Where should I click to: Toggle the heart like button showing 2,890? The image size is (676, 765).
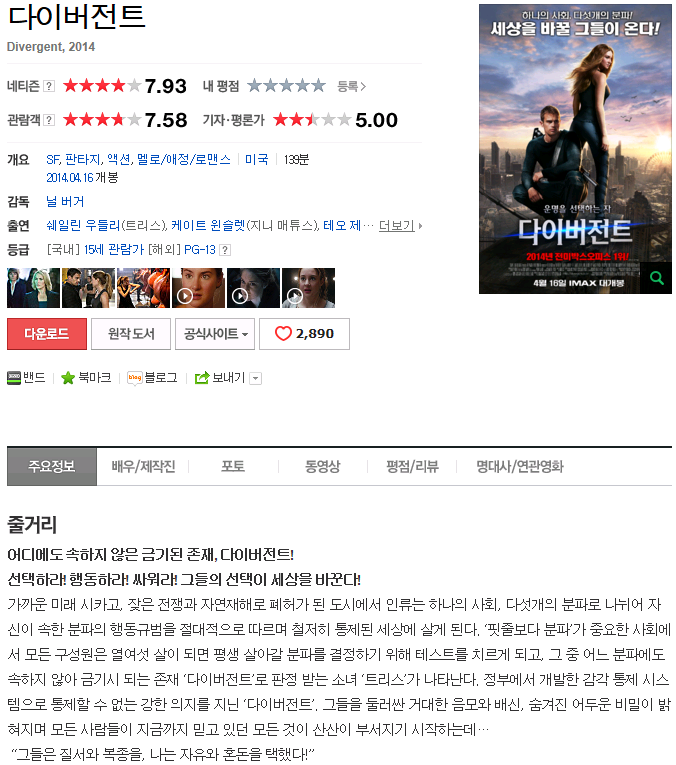click(304, 334)
